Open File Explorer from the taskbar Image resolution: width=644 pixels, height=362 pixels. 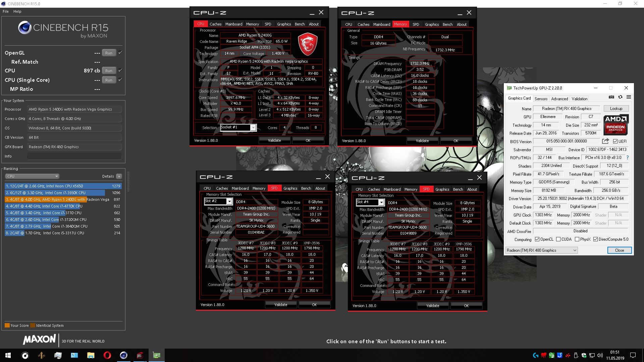[91, 355]
